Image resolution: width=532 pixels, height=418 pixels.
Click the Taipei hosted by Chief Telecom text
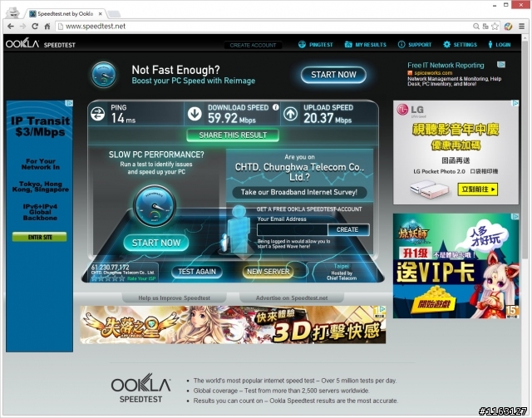(x=342, y=272)
